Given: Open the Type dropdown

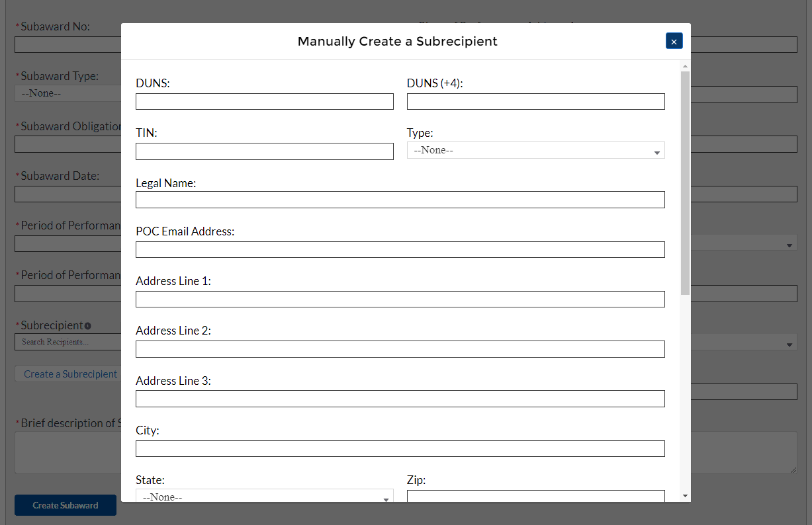Looking at the screenshot, I should (x=535, y=151).
